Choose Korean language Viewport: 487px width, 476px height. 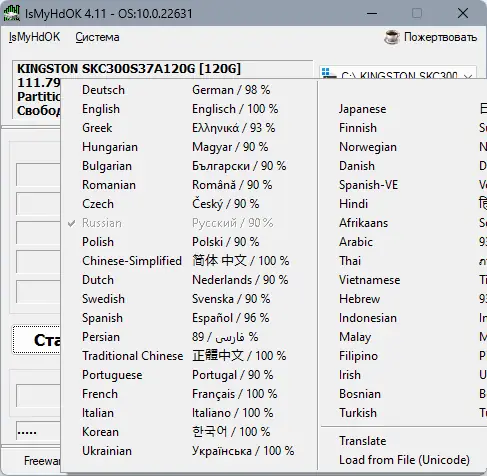tap(189, 432)
